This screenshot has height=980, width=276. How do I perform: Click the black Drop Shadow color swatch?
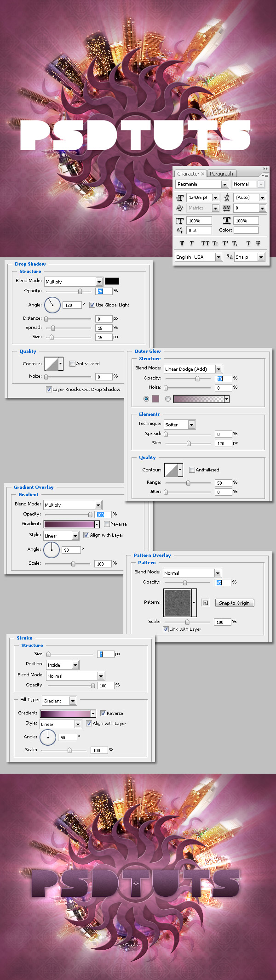pos(112,281)
